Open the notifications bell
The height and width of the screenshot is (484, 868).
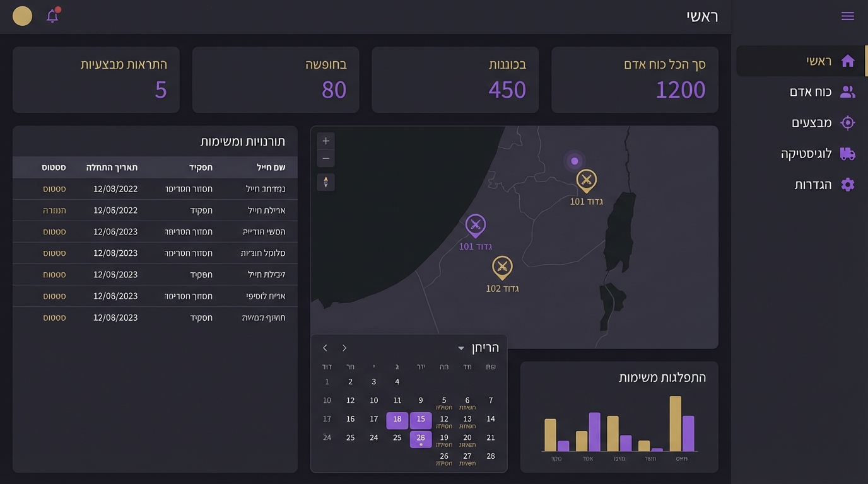click(52, 16)
